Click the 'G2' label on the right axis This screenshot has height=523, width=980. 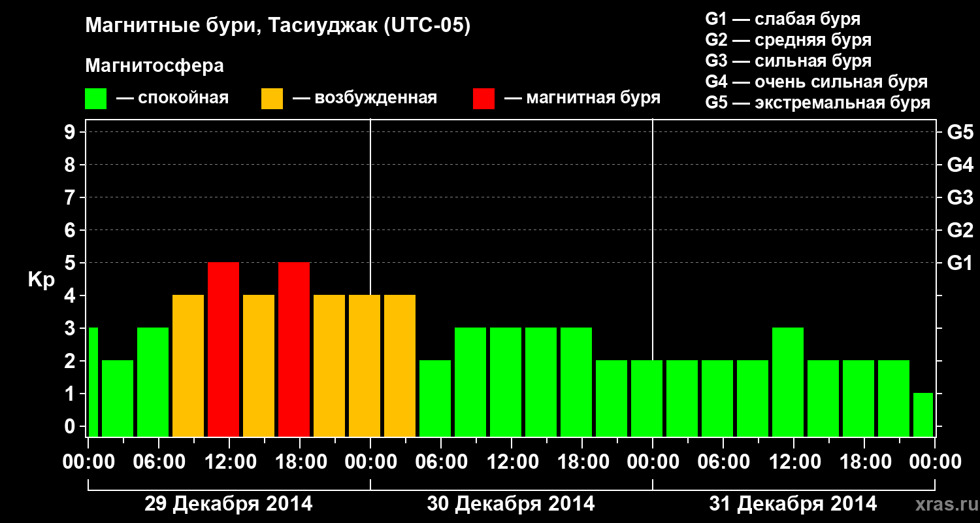coord(960,230)
